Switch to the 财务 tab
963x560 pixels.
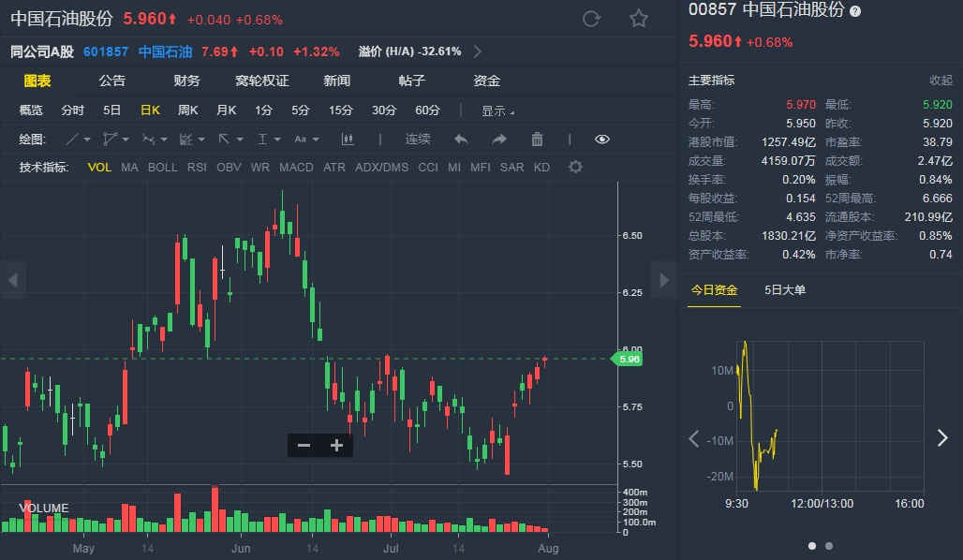pos(186,81)
